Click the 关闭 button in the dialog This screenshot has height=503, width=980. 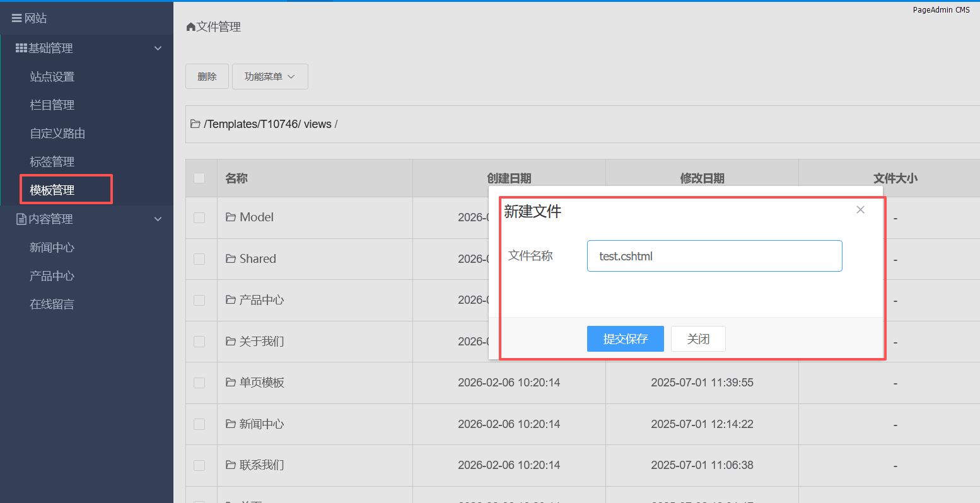coord(698,339)
